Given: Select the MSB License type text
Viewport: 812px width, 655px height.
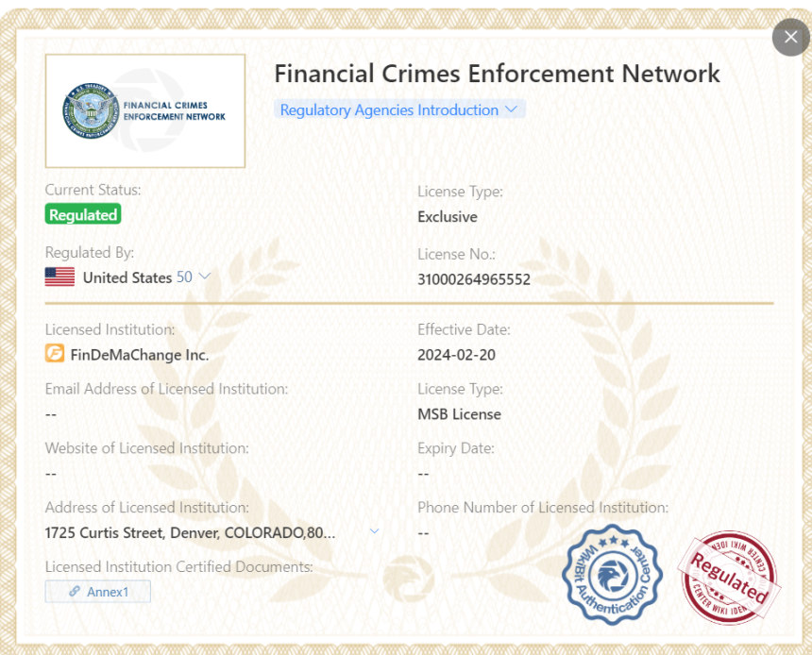Looking at the screenshot, I should click(x=459, y=413).
